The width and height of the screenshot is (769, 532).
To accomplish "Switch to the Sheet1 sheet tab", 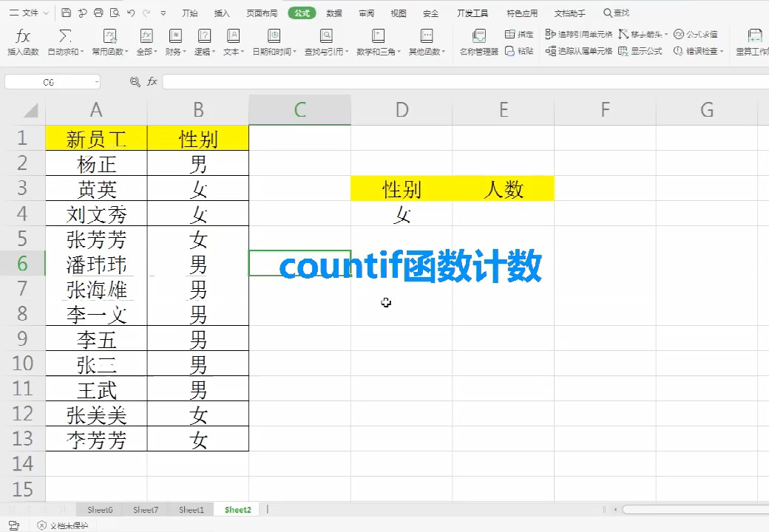I will pos(192,510).
